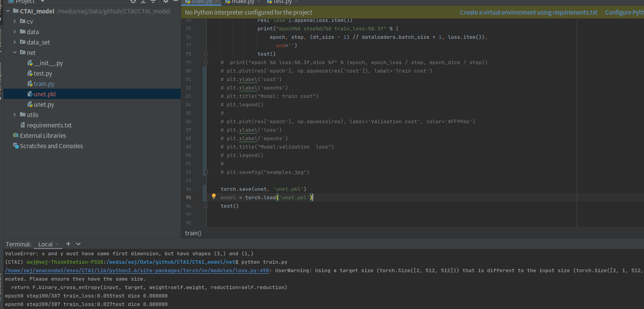The height and width of the screenshot is (309, 644).
Task: Toggle code fold marker at line 79
Action: click(x=206, y=62)
